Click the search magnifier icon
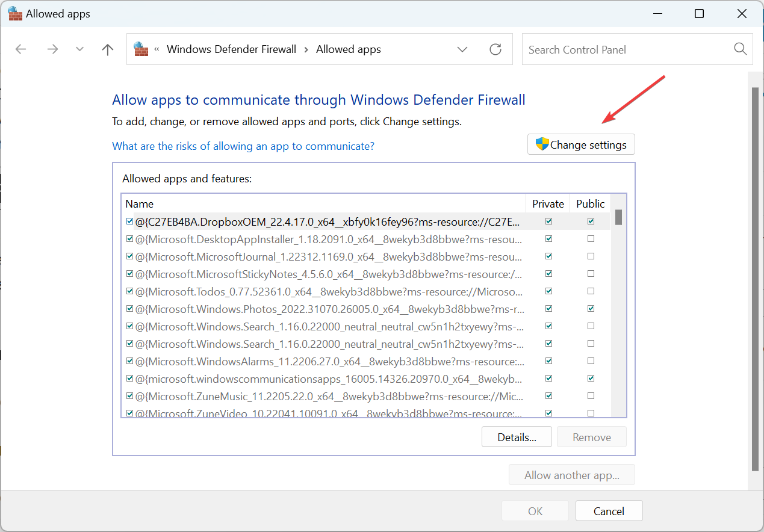 click(741, 49)
